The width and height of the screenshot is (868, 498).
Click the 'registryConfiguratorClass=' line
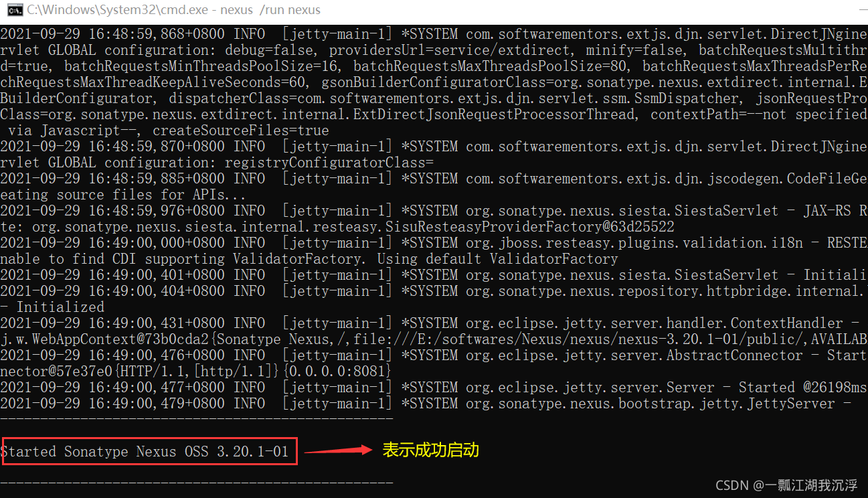coord(217,162)
